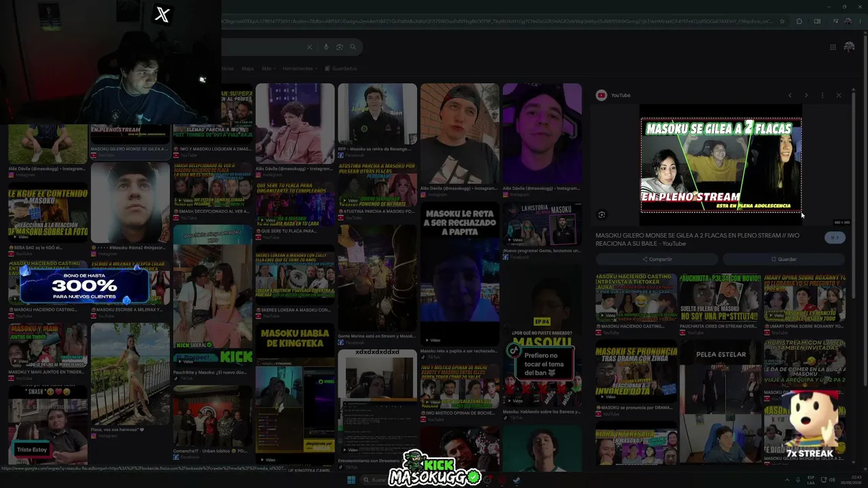Click the Chrome address bar URL
The image size is (868, 488).
[498, 21]
